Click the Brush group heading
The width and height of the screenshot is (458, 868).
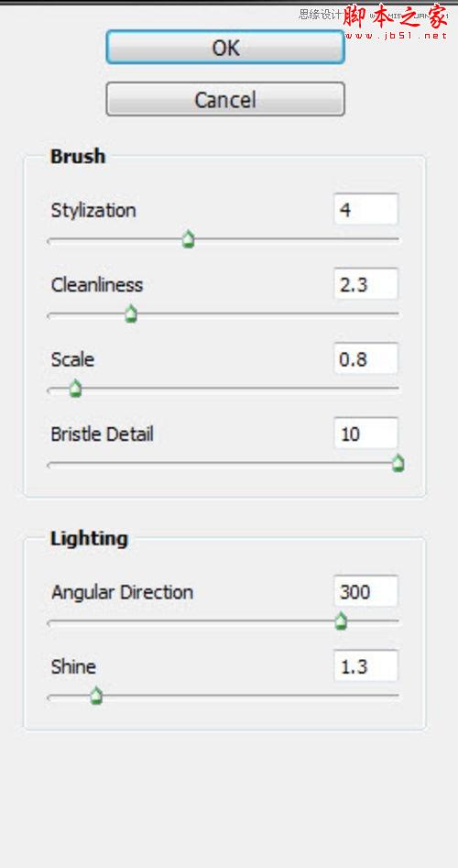(x=78, y=156)
